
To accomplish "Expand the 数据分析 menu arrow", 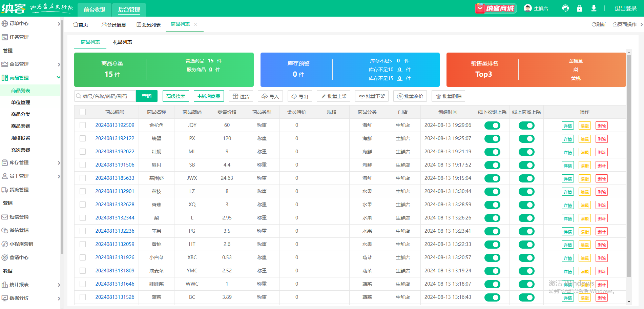I will [59, 298].
